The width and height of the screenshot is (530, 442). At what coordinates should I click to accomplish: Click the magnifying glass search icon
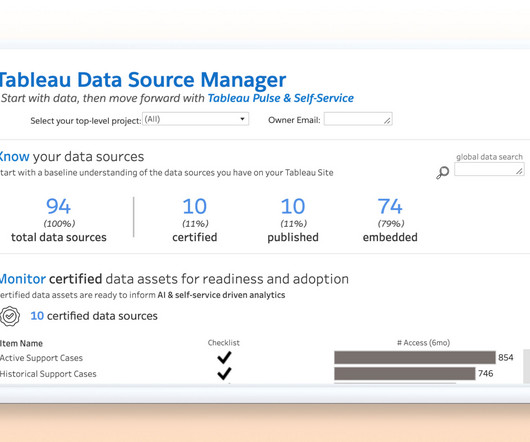point(442,172)
